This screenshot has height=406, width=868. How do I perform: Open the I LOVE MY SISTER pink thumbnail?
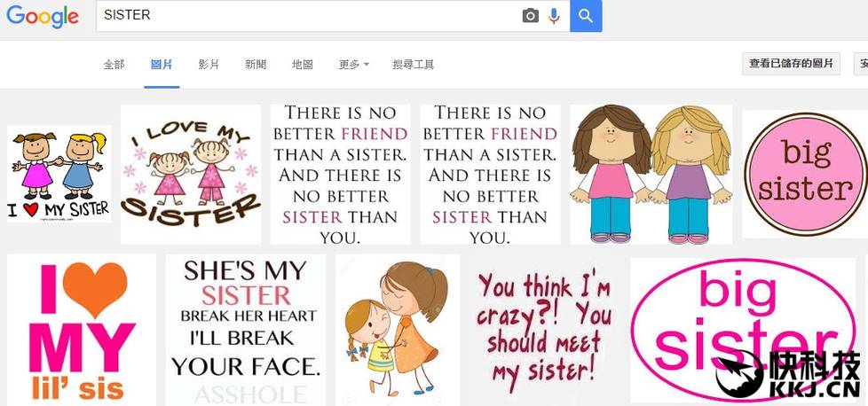(191, 175)
